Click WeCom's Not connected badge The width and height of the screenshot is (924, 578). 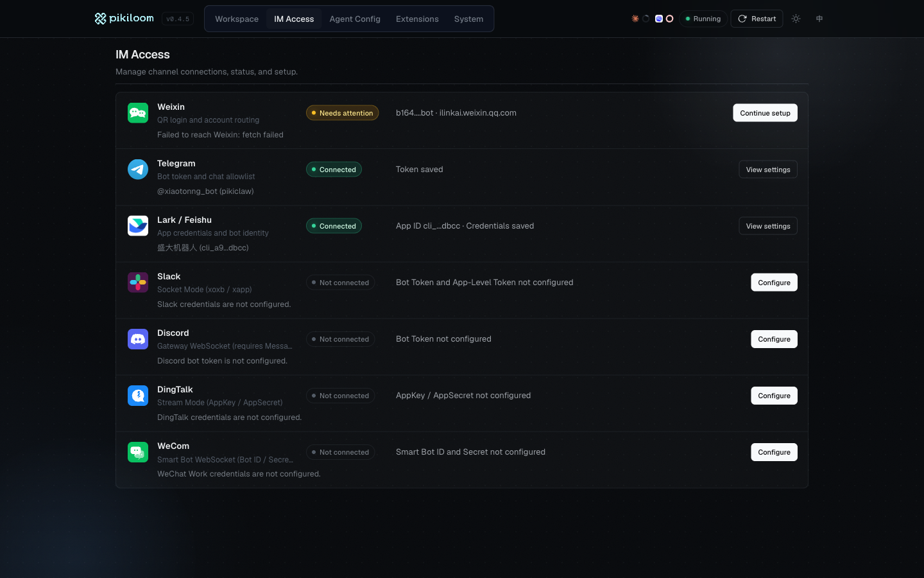(340, 452)
